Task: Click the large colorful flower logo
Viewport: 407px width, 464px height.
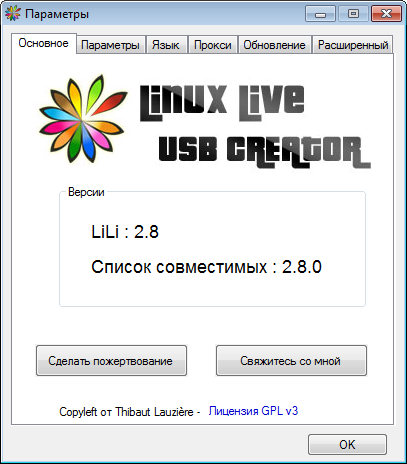Action: (x=83, y=119)
